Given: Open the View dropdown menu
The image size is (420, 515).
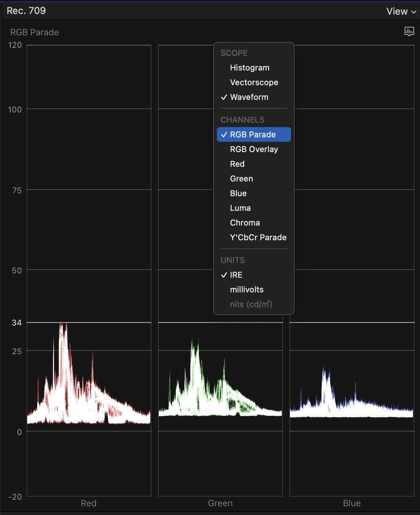Looking at the screenshot, I should 401,11.
